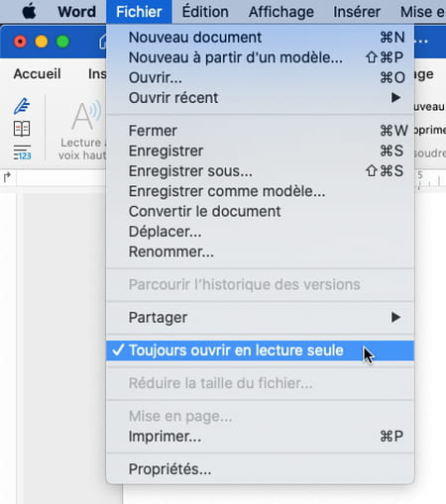Click the Word application menu
The height and width of the screenshot is (504, 446).
77,12
